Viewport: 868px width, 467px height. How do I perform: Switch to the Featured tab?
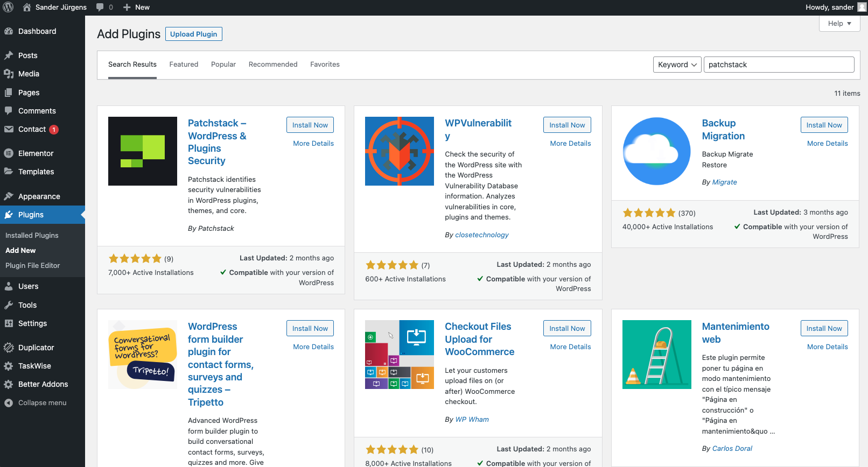(184, 65)
